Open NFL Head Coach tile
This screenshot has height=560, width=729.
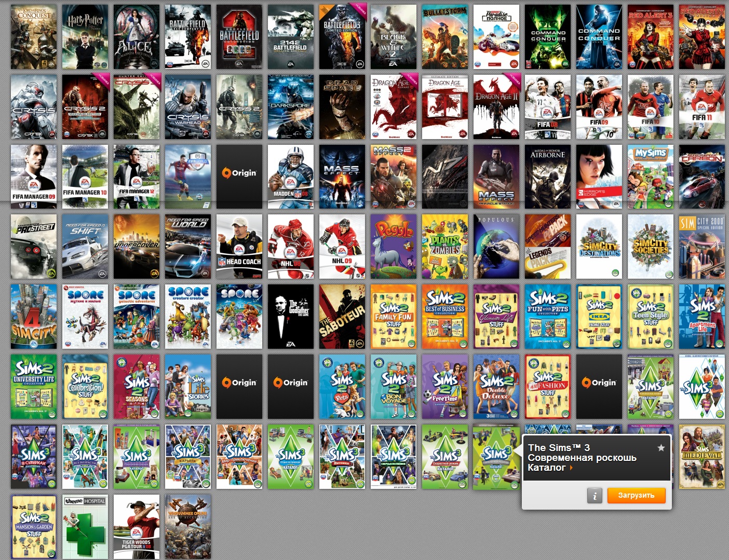[x=239, y=247]
